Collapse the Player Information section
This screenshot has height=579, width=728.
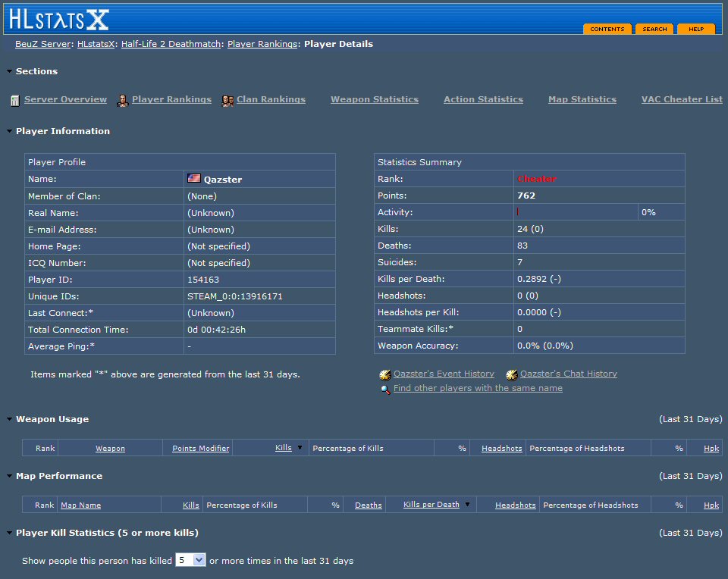click(9, 131)
